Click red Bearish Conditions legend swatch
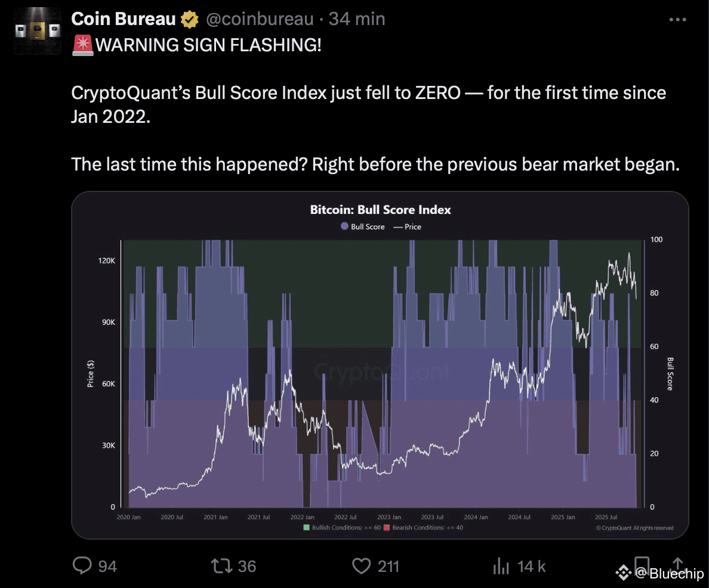The height and width of the screenshot is (588, 709). [387, 528]
